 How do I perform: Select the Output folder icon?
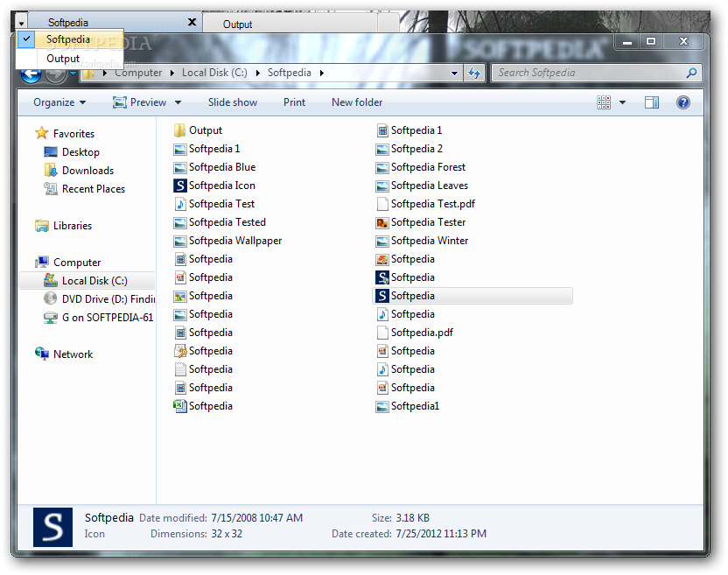[x=179, y=130]
